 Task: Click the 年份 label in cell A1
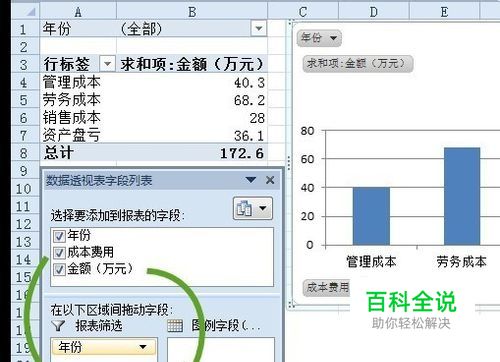(78, 29)
